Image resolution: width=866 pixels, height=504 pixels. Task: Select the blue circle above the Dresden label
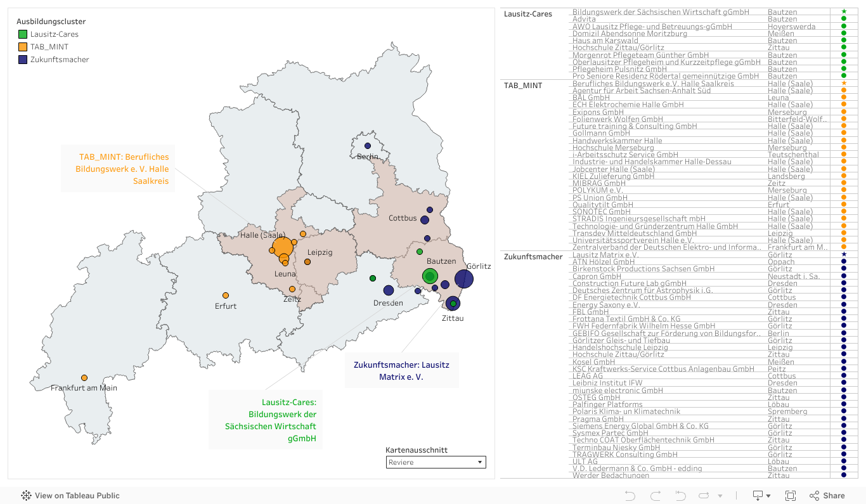click(x=389, y=290)
